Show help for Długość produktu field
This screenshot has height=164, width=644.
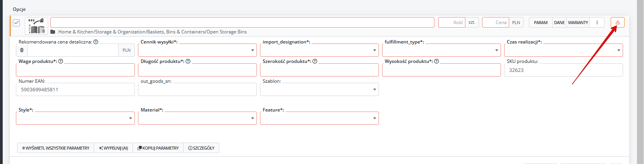pos(188,61)
